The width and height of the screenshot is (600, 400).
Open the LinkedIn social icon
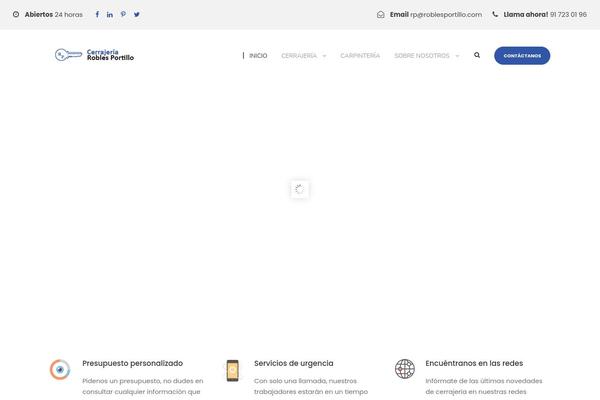(x=110, y=15)
